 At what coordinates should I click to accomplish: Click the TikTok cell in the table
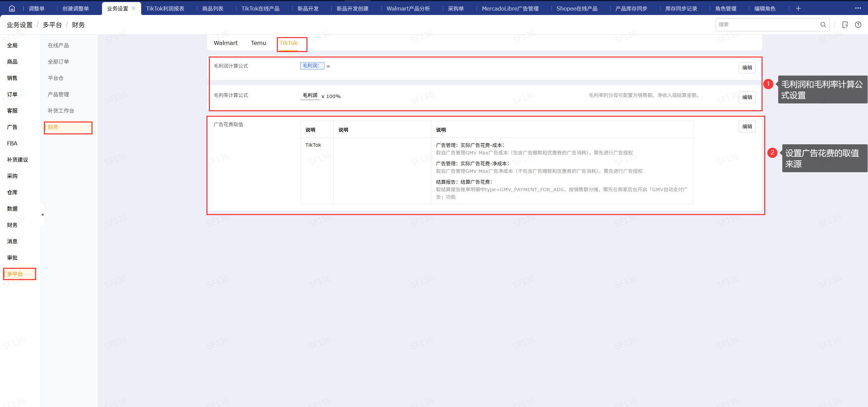coord(313,145)
